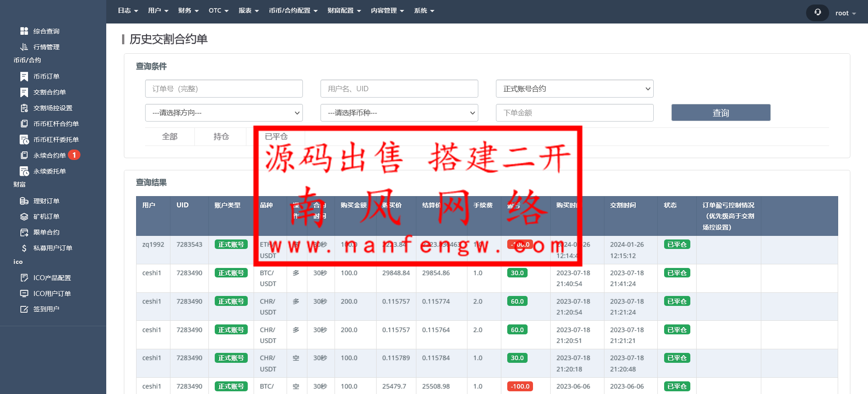This screenshot has width=868, height=394.
Task: Click the 签到用户 edit icon
Action: coord(24,309)
